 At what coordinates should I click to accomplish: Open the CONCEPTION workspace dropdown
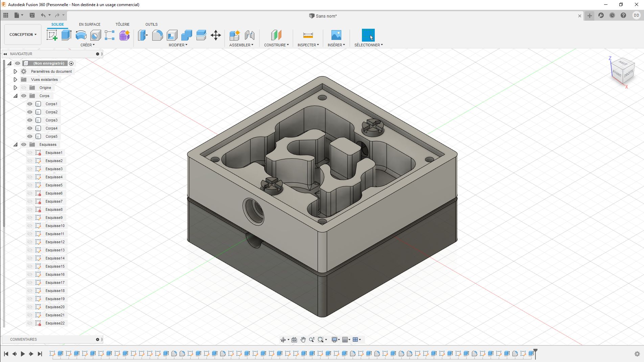click(23, 35)
